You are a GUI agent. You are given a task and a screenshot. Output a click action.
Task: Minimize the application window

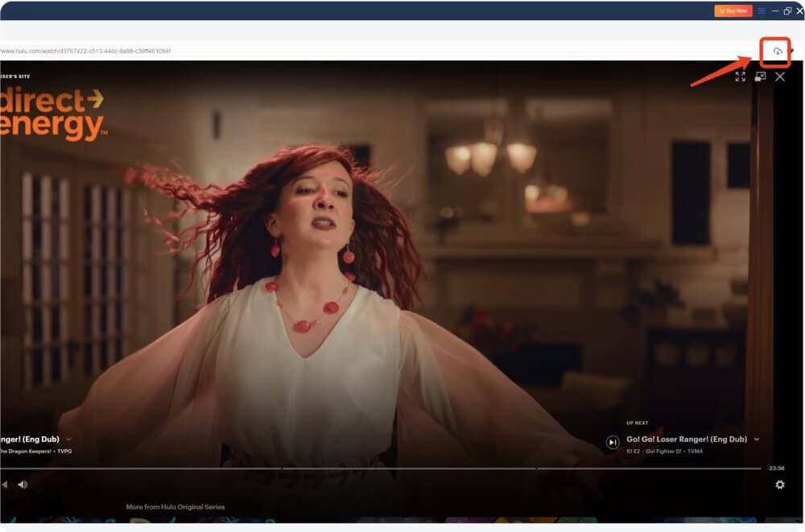coord(775,10)
